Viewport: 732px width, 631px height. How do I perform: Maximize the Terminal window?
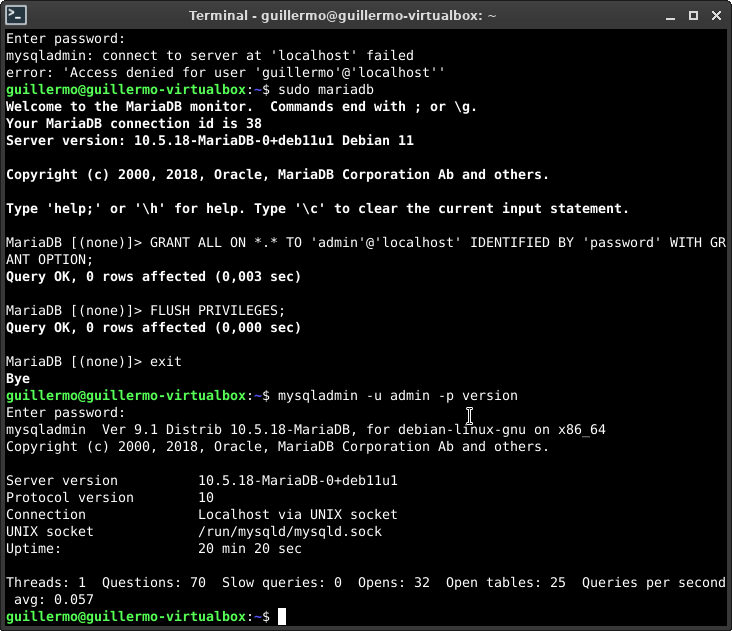point(692,15)
